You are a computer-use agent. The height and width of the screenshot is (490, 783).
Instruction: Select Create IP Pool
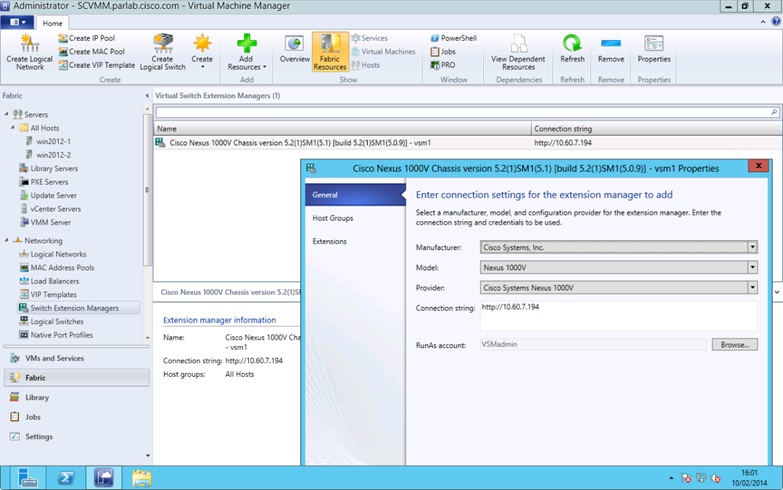tap(86, 38)
